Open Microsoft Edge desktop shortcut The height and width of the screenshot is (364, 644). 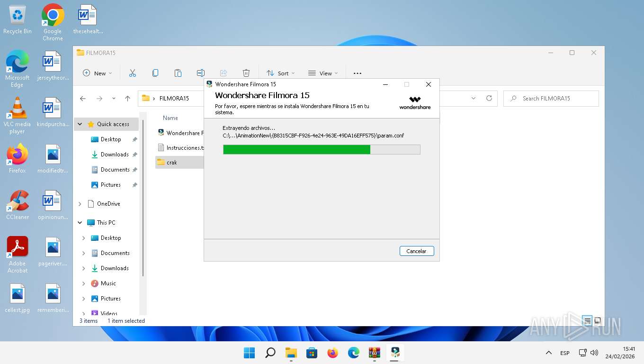18,69
